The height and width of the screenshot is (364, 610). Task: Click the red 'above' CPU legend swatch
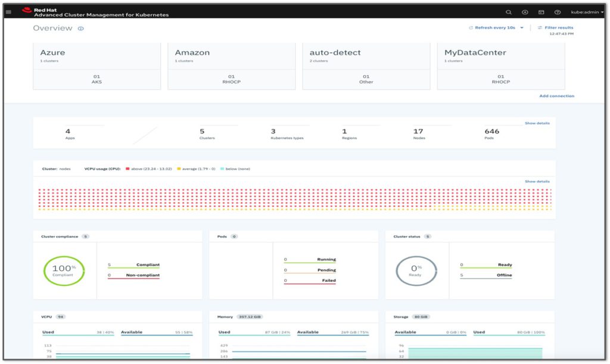pyautogui.click(x=127, y=169)
